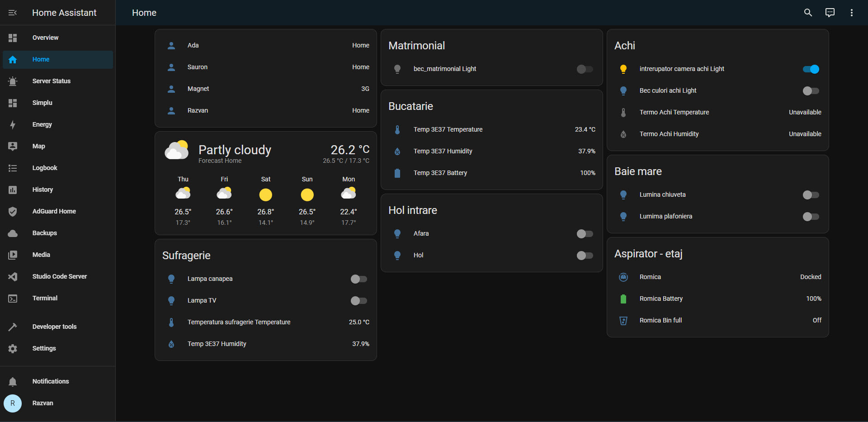The height and width of the screenshot is (422, 868).
Task: Click the Server Status siren icon
Action: (13, 81)
